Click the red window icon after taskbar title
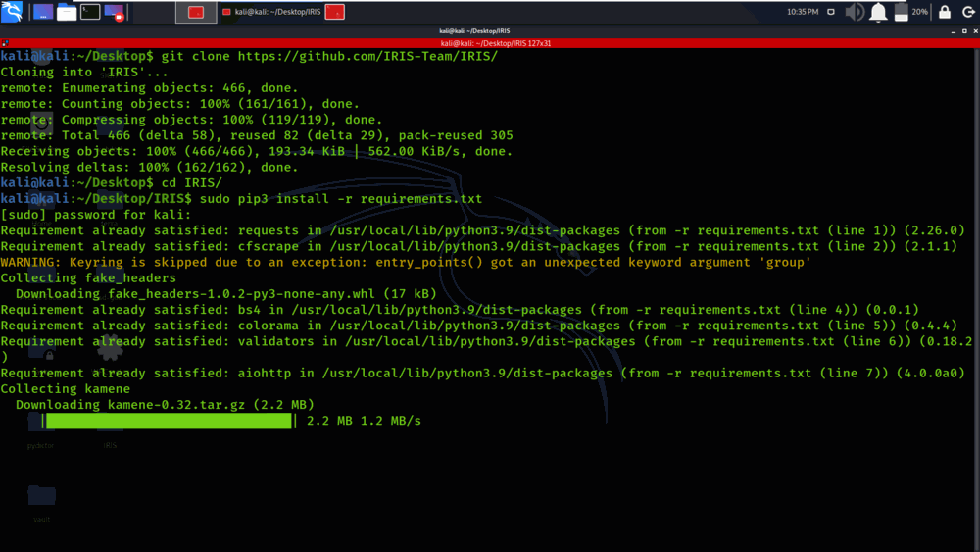This screenshot has height=552, width=980. tap(335, 12)
